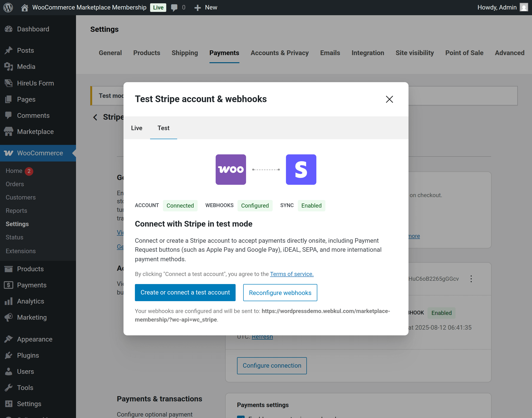
Task: Expand the kebab menu beside the account key
Action: tap(471, 279)
